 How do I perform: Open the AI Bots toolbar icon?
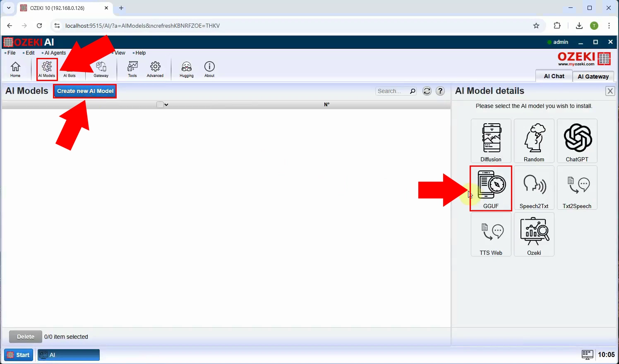click(x=70, y=69)
